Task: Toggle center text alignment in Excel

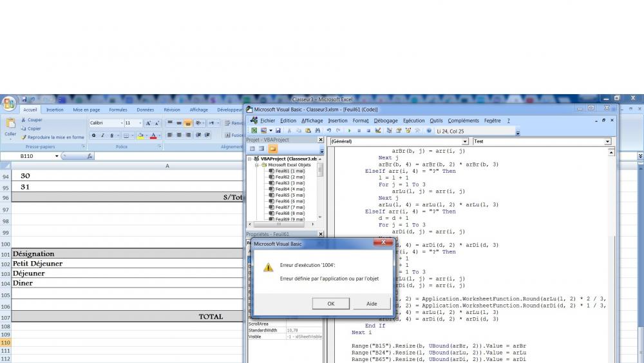Action: pos(178,135)
